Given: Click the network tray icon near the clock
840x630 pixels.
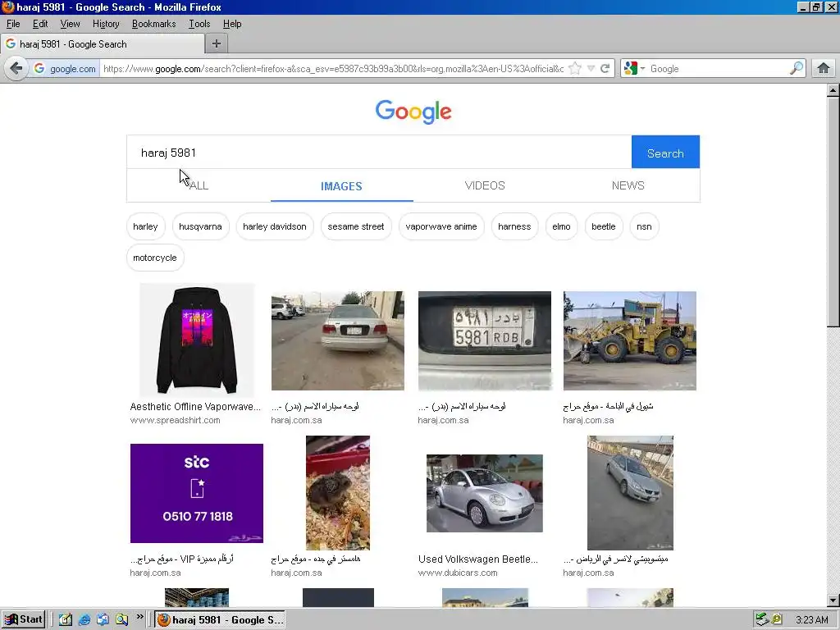Looking at the screenshot, I should [x=761, y=620].
